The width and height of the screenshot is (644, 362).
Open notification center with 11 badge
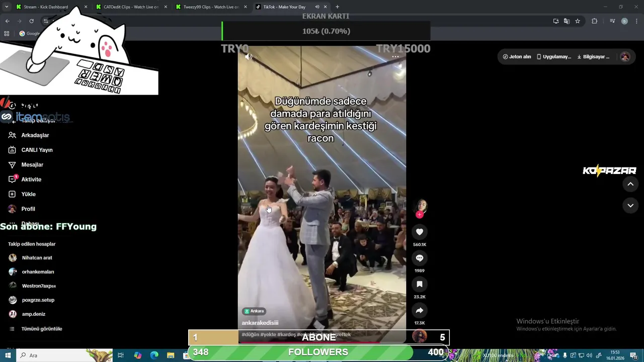(634, 355)
